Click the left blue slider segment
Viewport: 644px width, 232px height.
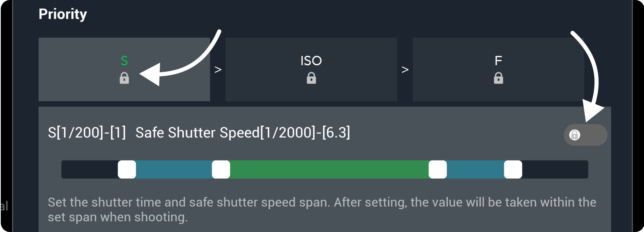[x=174, y=169]
